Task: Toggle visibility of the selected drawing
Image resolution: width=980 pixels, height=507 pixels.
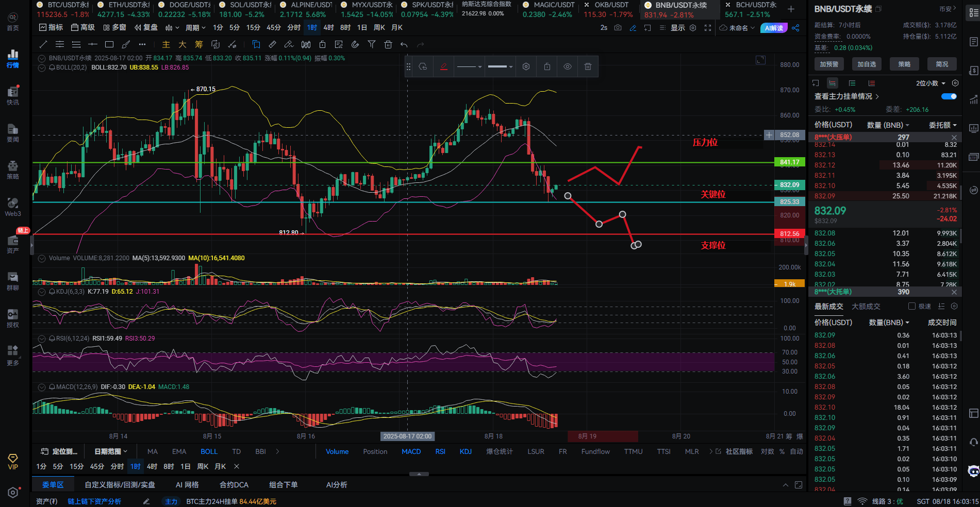Action: [568, 66]
